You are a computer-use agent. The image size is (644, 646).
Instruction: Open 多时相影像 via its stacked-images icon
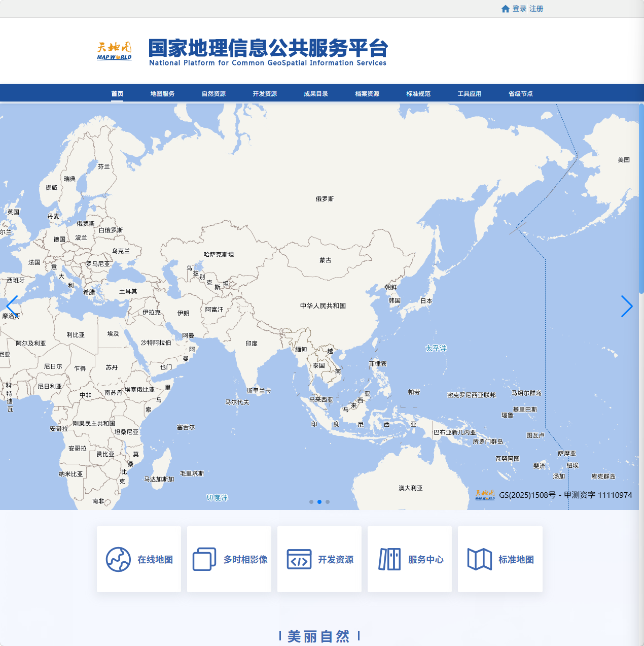point(204,558)
